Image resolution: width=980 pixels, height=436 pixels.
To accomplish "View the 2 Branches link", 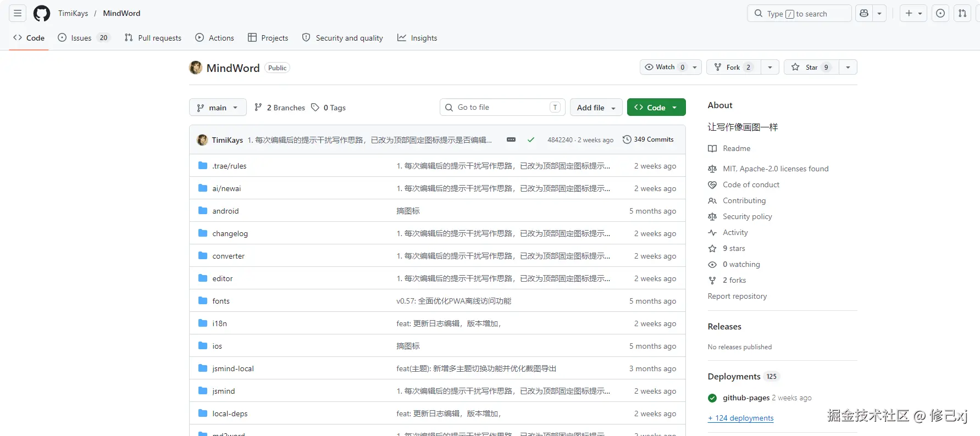I will click(x=280, y=108).
